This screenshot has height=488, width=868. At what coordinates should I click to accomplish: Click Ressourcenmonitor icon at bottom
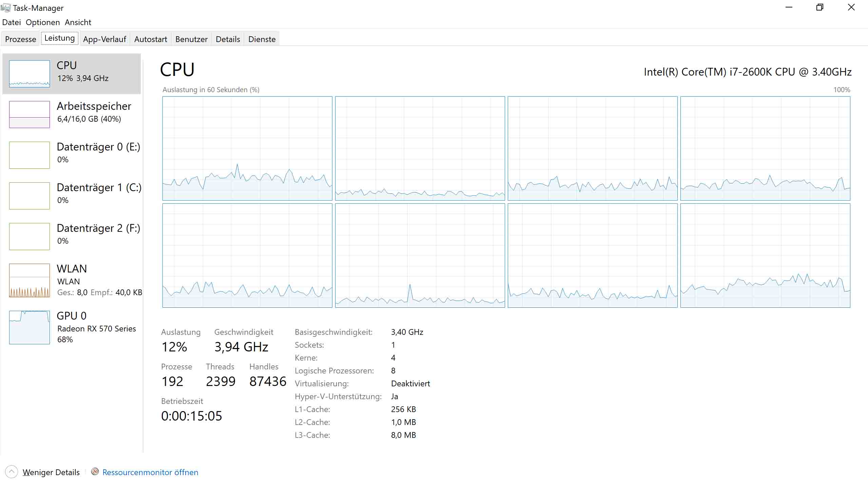95,472
